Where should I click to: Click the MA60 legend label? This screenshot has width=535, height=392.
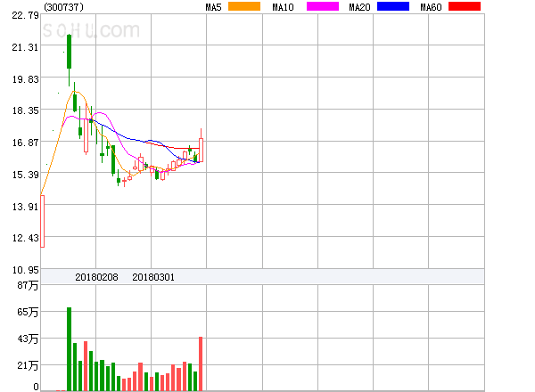pyautogui.click(x=431, y=7)
